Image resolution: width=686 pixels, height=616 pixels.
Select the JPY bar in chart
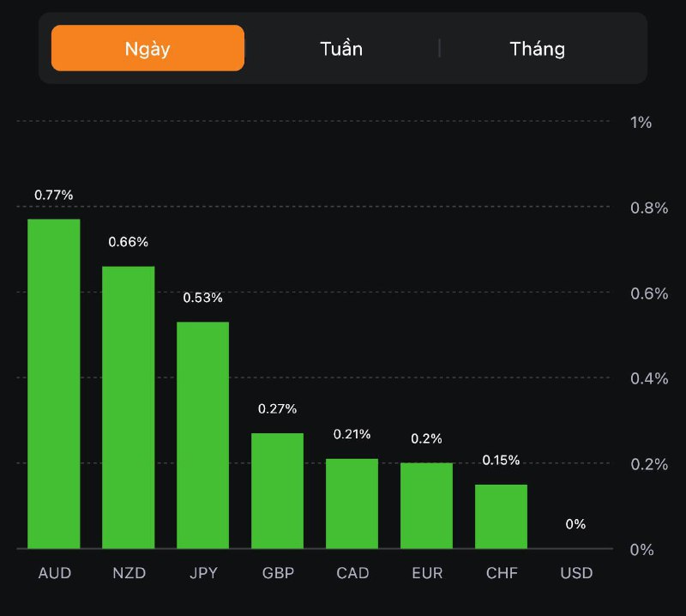tap(203, 435)
